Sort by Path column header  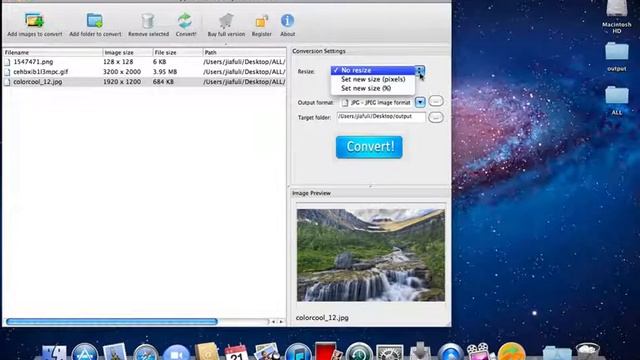pos(244,53)
